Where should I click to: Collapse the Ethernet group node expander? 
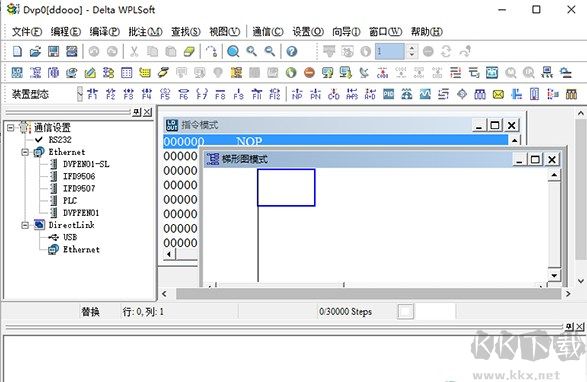point(25,152)
